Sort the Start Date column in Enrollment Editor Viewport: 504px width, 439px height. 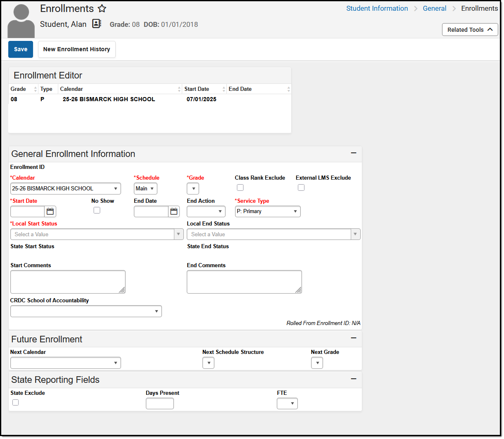pos(223,89)
